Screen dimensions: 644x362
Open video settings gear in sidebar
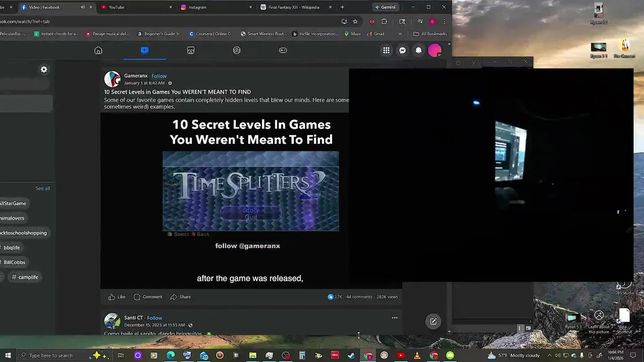click(44, 69)
